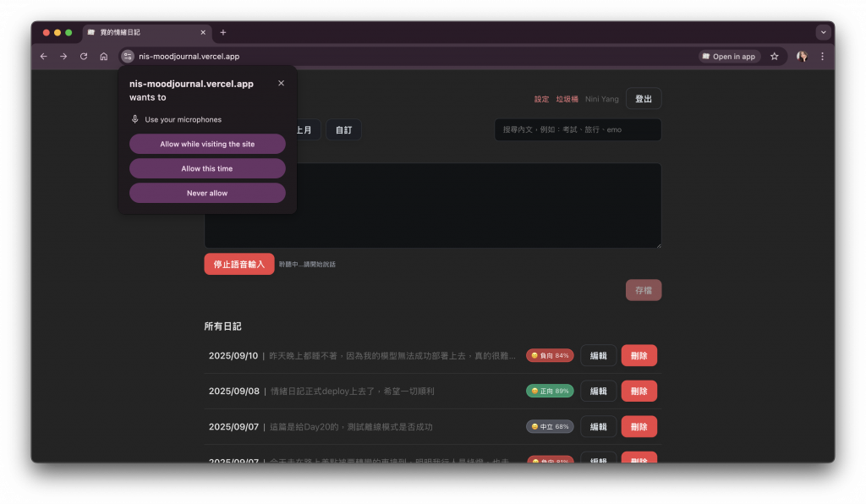This screenshot has height=504, width=866.
Task: Click the 所有日記 heading
Action: [222, 326]
